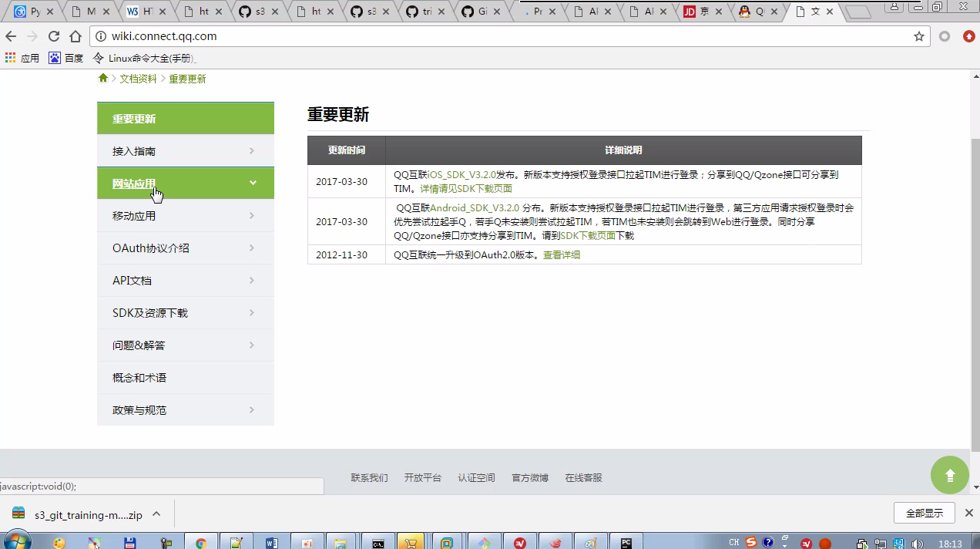980x549 pixels.
Task: Click the 2012-11-30 date cell
Action: tap(347, 254)
